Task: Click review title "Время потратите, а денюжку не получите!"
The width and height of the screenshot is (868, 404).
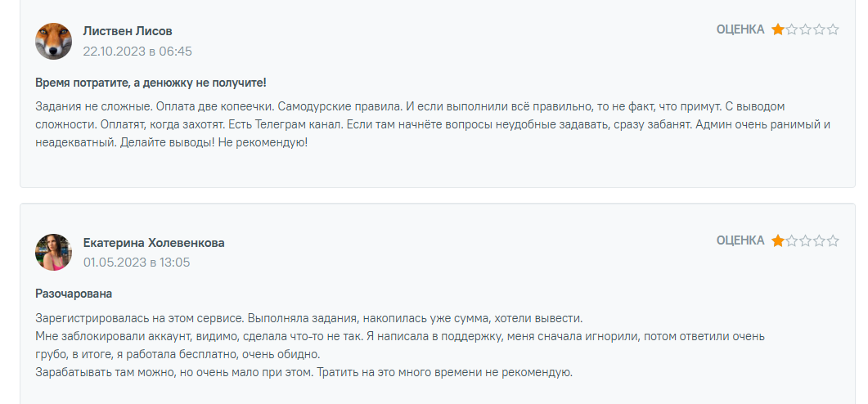Action: [151, 83]
